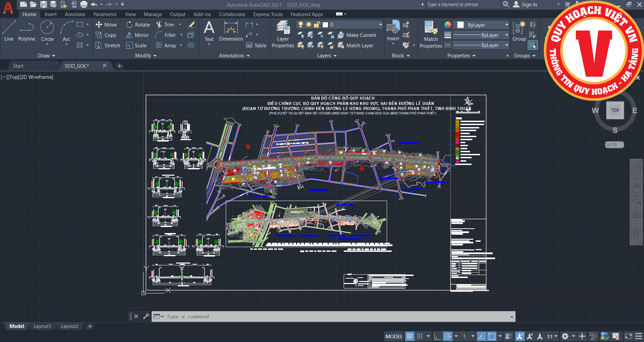The height and width of the screenshot is (342, 644).
Task: Open the Layout1 tab
Action: click(x=42, y=326)
